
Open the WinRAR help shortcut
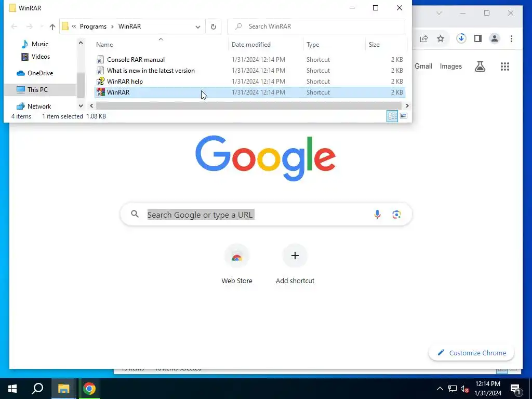pos(250,82)
